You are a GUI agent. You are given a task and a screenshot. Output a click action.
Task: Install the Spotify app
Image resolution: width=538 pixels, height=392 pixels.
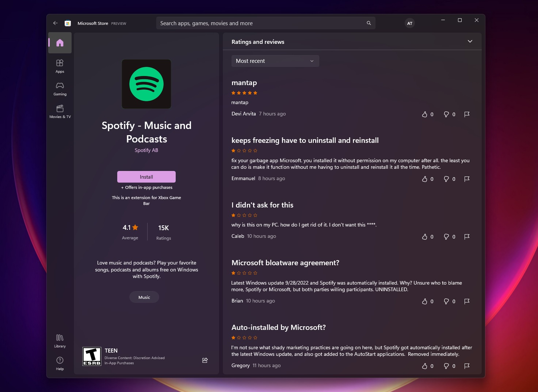click(x=146, y=176)
